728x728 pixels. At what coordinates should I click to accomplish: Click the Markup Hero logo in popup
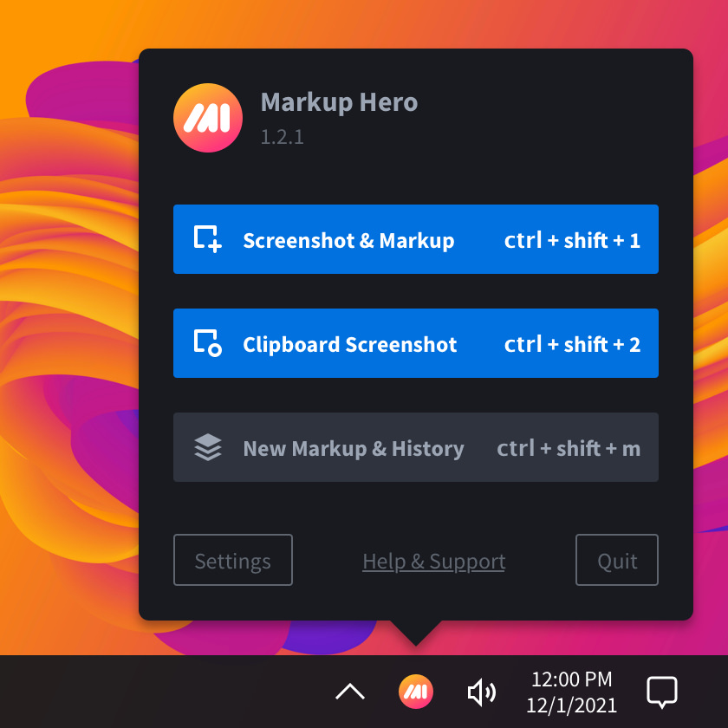pos(208,119)
